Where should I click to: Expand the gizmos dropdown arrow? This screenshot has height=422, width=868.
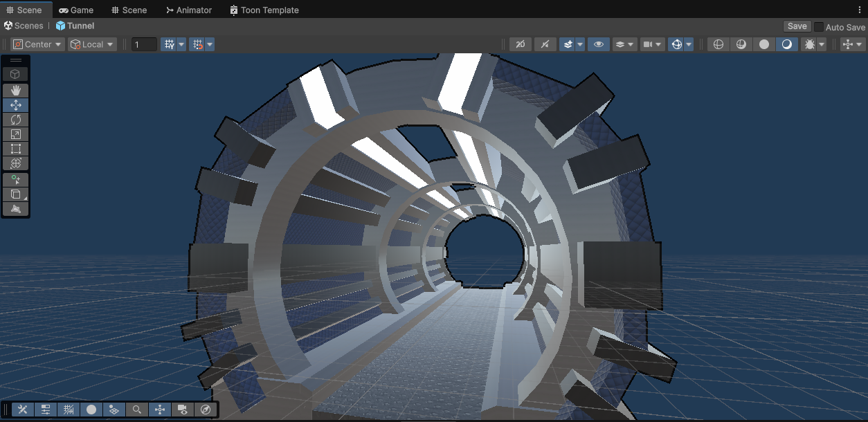point(689,44)
